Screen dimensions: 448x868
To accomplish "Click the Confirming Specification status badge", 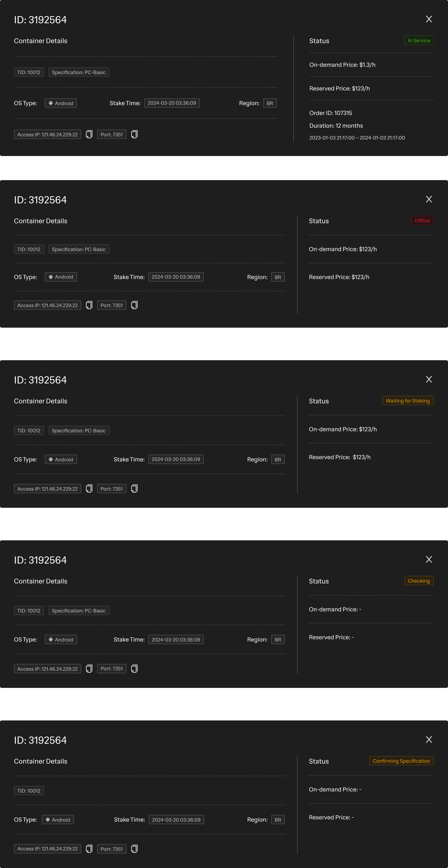I will [401, 761].
